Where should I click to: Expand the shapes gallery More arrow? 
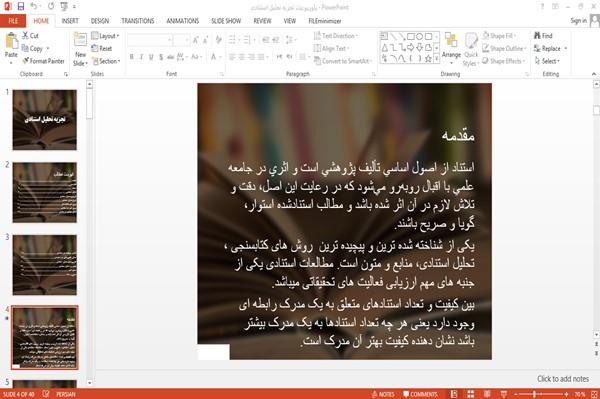[x=436, y=59]
